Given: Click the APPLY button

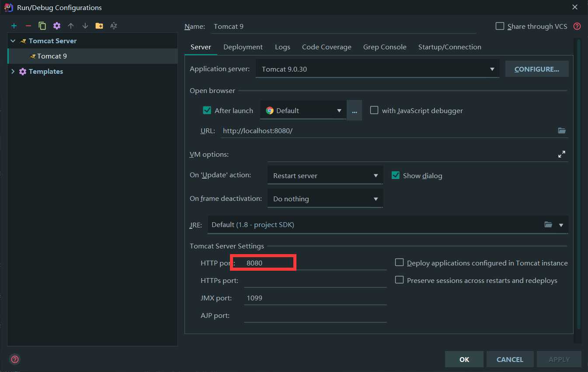Looking at the screenshot, I should 559,359.
